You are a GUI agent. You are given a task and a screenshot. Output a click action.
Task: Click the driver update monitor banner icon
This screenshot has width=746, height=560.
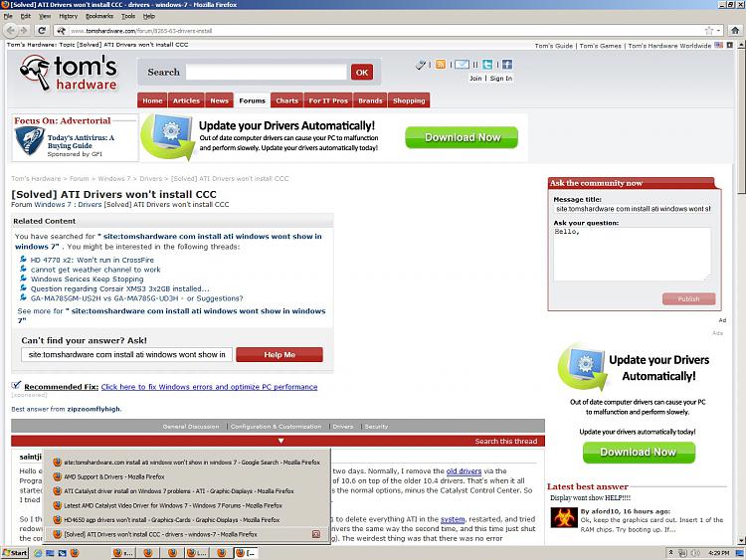(x=167, y=136)
